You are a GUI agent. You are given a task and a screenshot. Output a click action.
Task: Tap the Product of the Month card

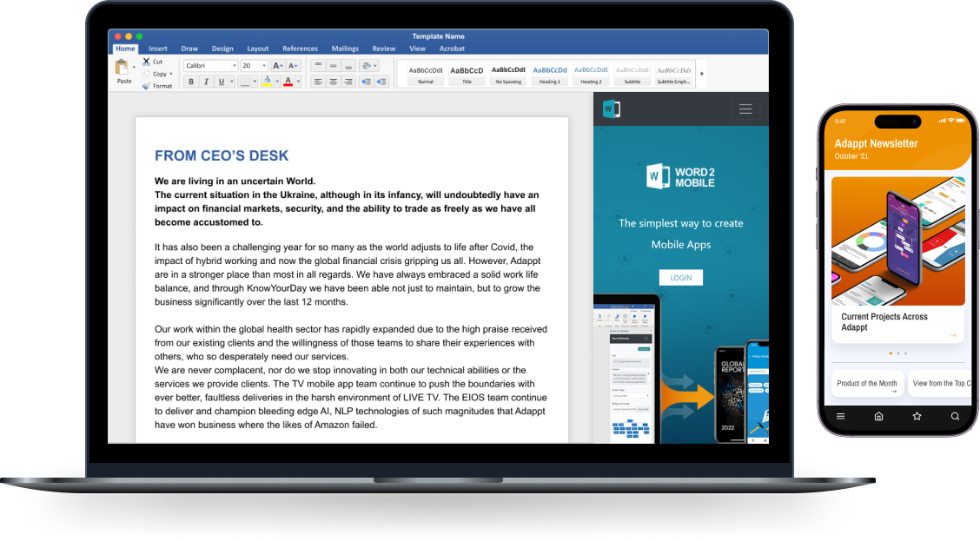click(867, 384)
